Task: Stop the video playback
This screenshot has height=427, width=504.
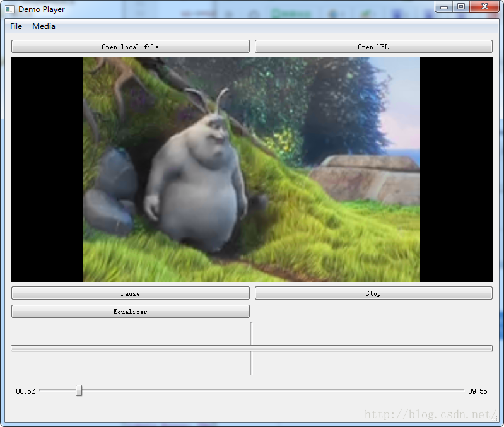Action: pos(373,293)
